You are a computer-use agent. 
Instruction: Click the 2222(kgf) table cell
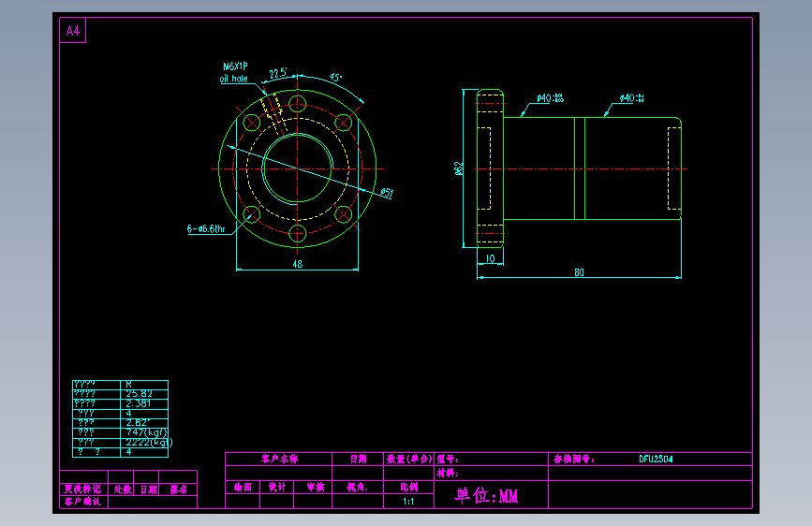pos(144,443)
